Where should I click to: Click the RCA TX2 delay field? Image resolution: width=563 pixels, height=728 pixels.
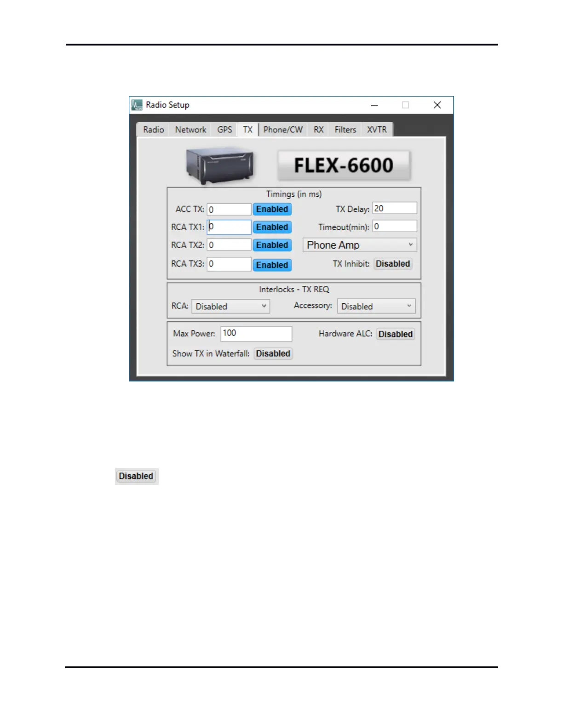229,245
